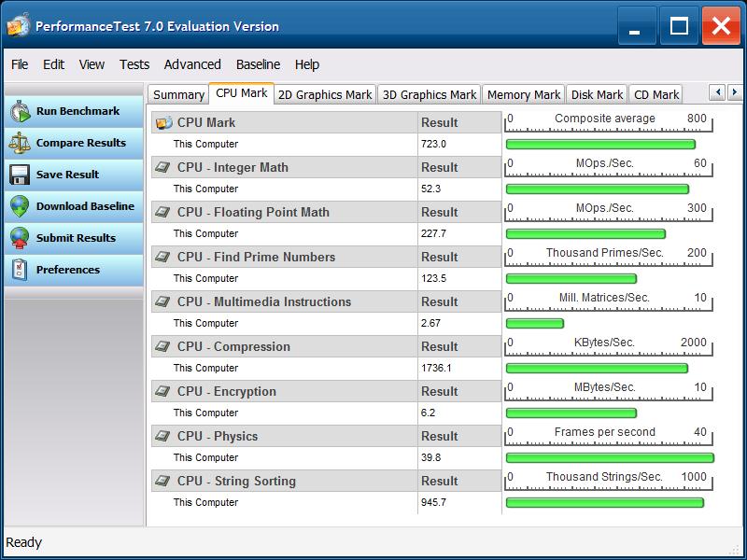This screenshot has height=560, width=747.
Task: Switch to the Disk Mark tab
Action: tap(597, 95)
